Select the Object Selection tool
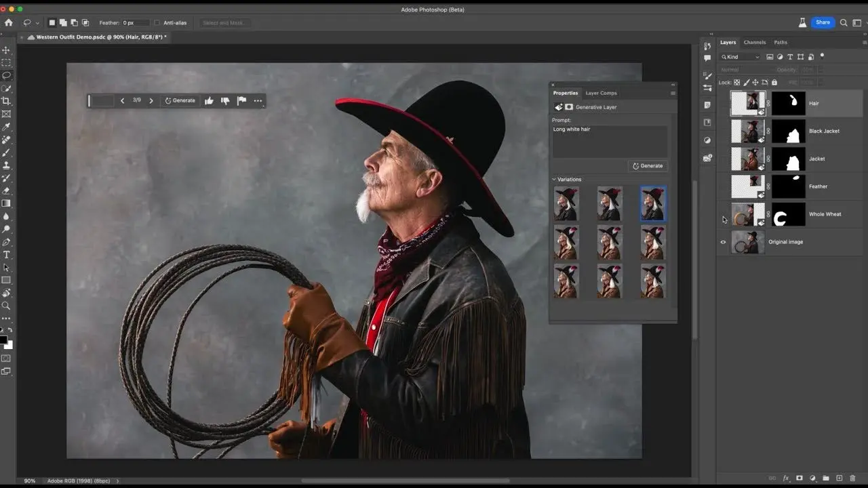 pyautogui.click(x=7, y=89)
